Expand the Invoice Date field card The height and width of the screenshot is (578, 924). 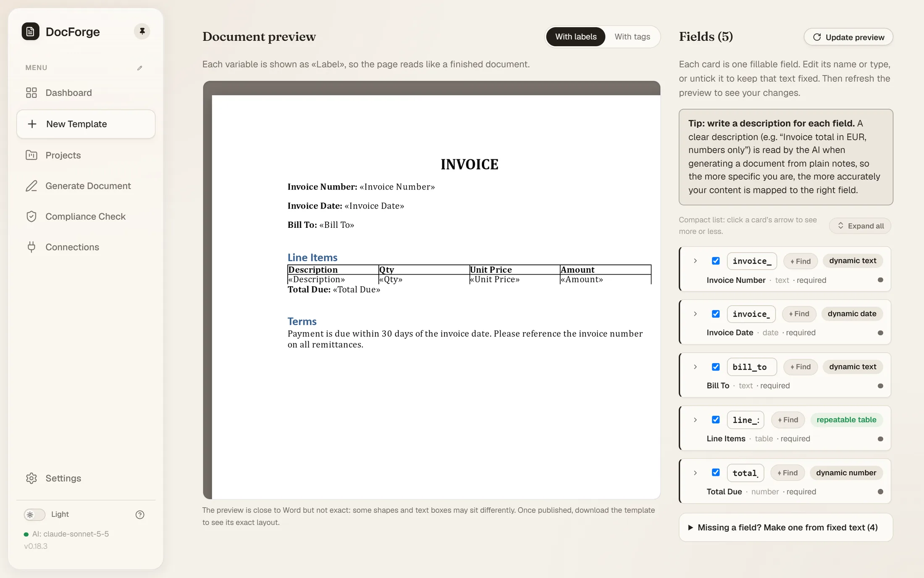(x=696, y=314)
